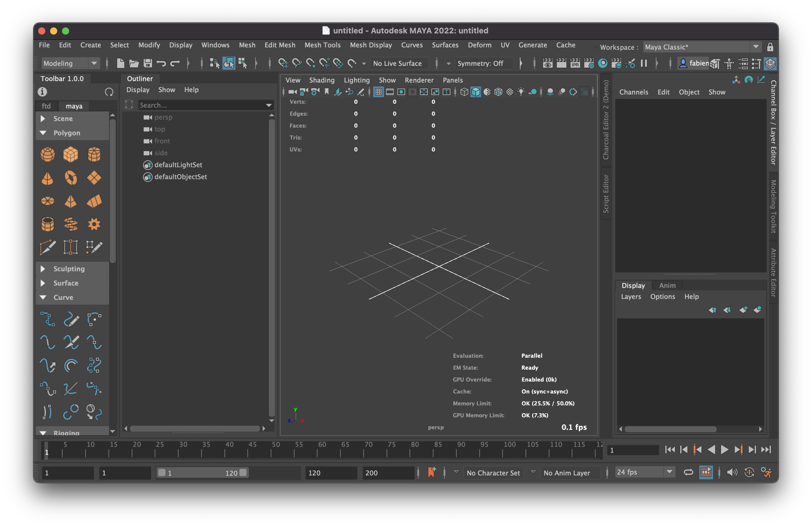Open the viewport Shading menu
This screenshot has height=527, width=812.
(322, 80)
